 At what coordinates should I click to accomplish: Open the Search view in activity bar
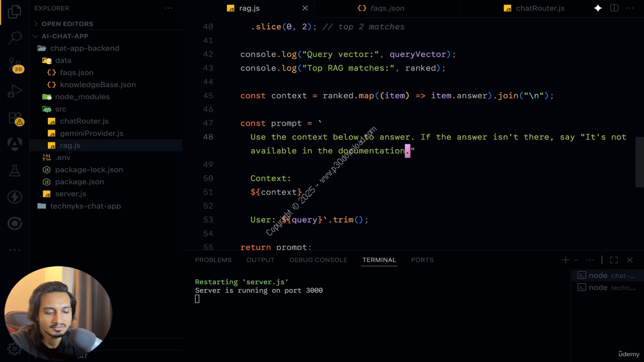15,38
